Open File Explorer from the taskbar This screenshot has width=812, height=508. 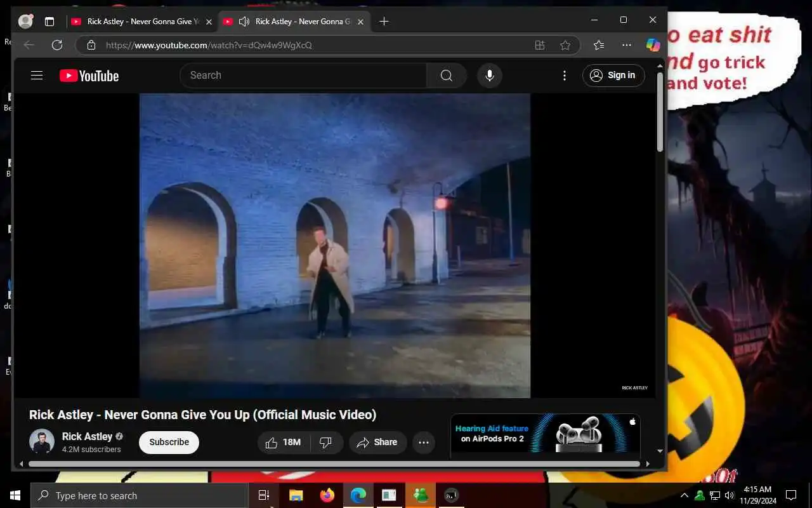click(296, 495)
